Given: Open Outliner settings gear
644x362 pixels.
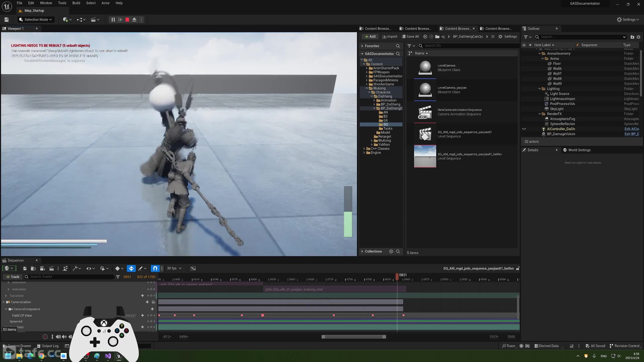Looking at the screenshot, I should [638, 37].
